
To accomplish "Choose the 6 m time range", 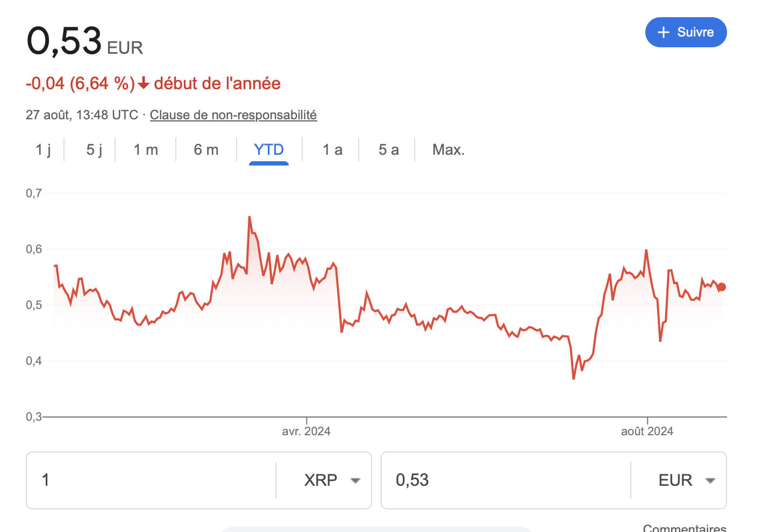I will (206, 149).
